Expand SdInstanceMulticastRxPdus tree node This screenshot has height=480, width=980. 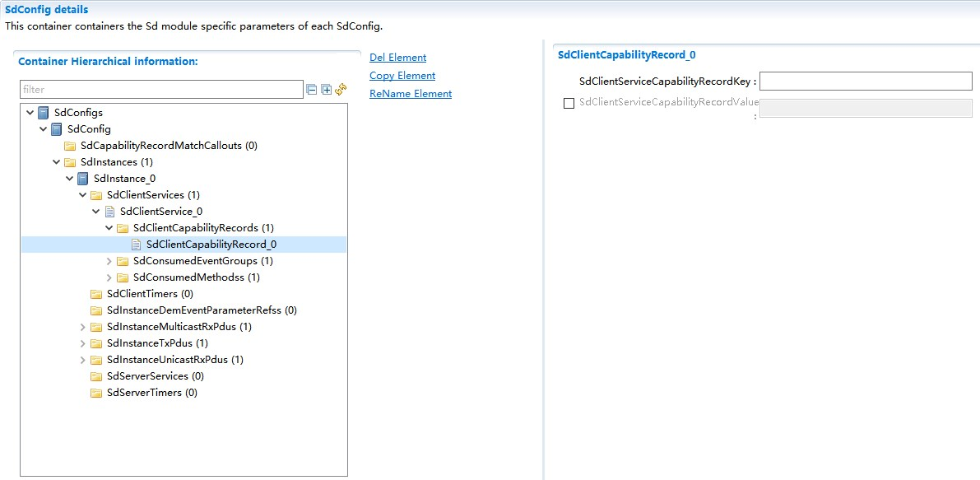tap(82, 327)
